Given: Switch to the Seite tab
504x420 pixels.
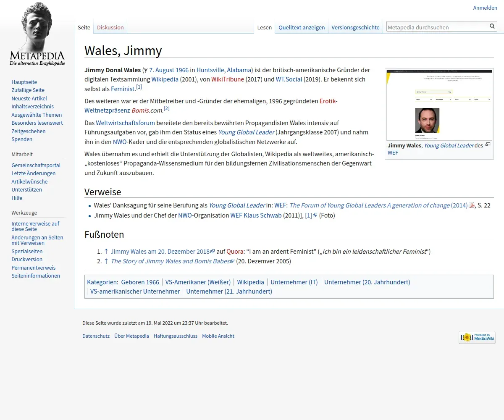Looking at the screenshot, I should point(84,27).
